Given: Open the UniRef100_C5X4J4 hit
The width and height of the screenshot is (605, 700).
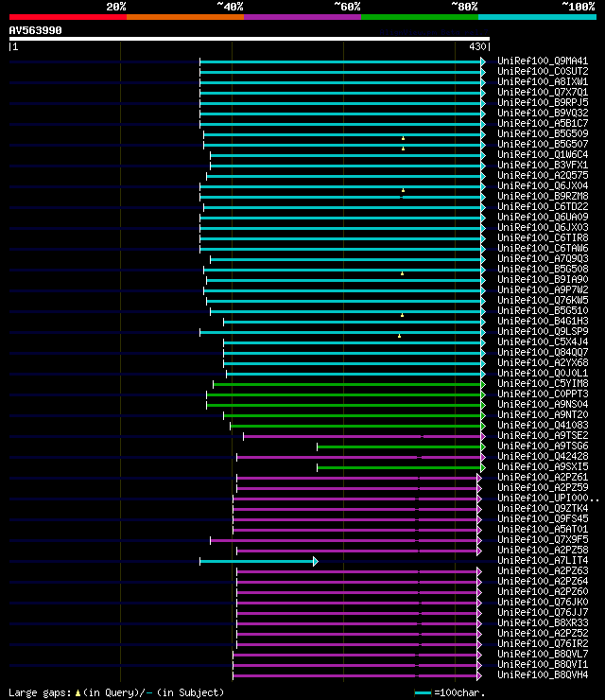Looking at the screenshot, I should click(x=543, y=341).
